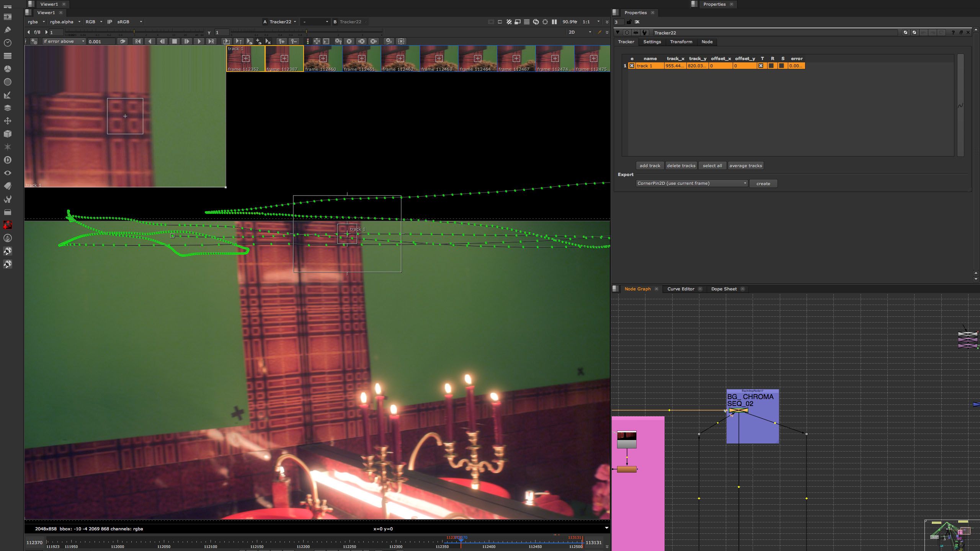Stop tracking with the stop button
The image size is (980, 551).
(175, 41)
